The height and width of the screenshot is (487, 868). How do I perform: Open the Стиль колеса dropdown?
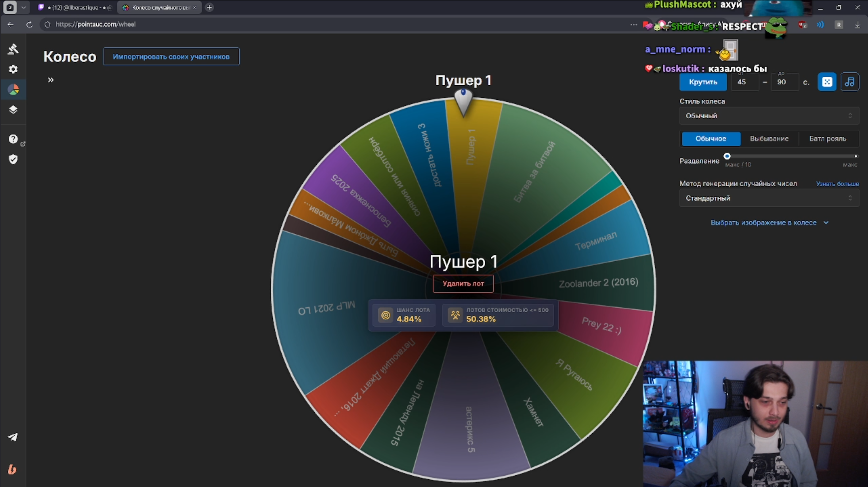[769, 116]
